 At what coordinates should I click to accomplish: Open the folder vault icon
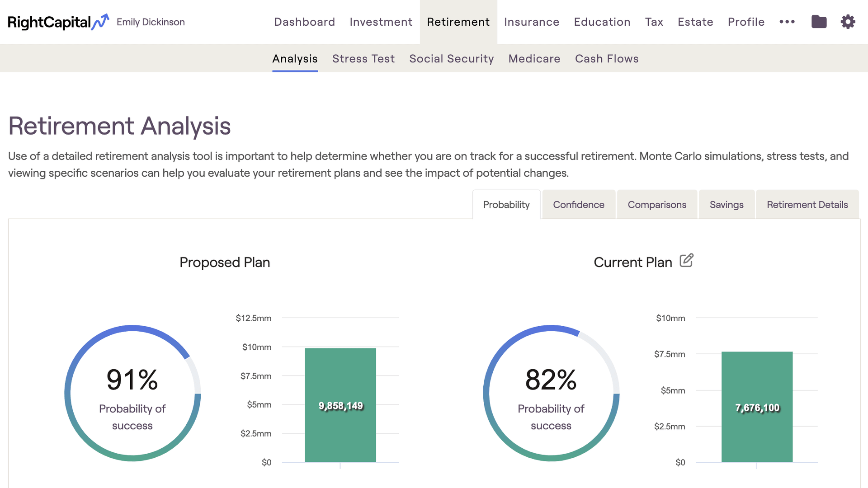click(819, 22)
